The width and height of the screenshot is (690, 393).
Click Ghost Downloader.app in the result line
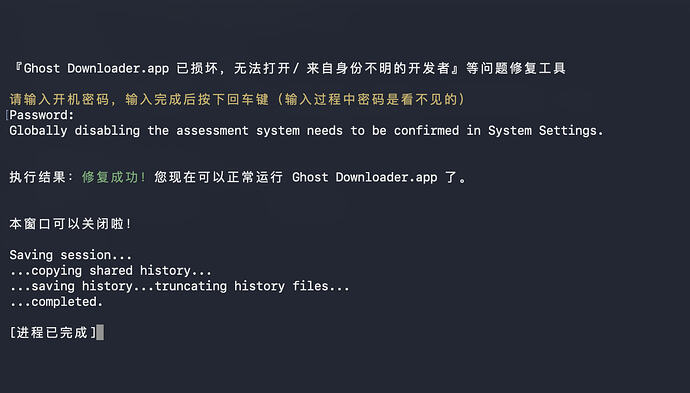click(x=364, y=177)
